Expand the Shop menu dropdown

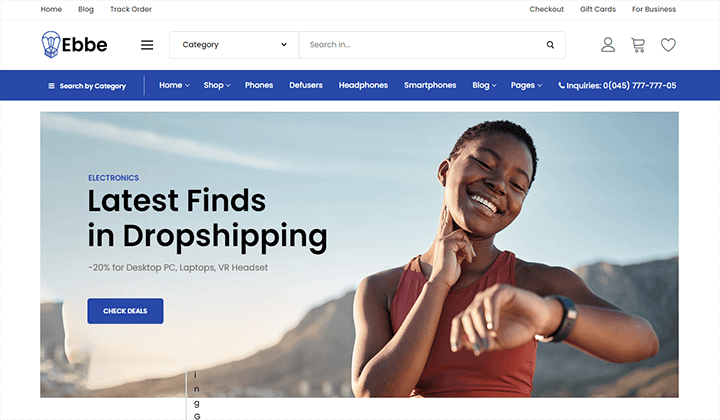click(x=217, y=85)
